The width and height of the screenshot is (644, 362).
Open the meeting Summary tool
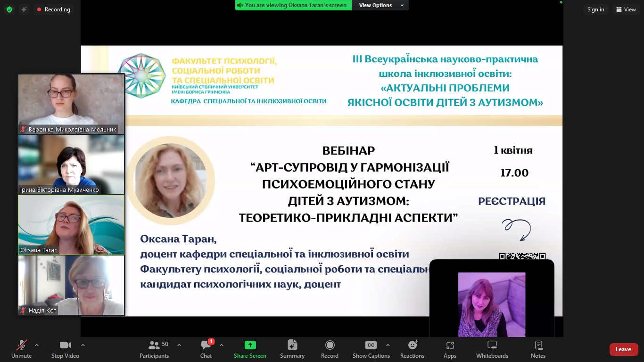(x=292, y=346)
